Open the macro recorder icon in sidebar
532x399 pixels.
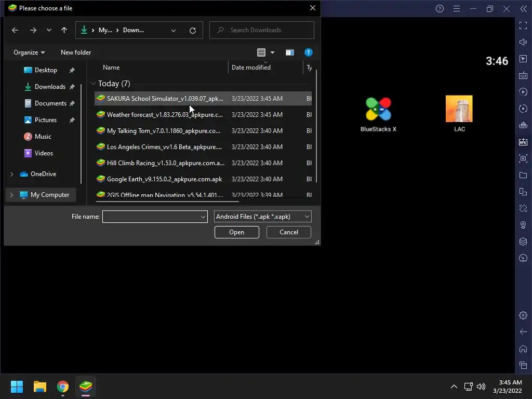click(x=523, y=92)
